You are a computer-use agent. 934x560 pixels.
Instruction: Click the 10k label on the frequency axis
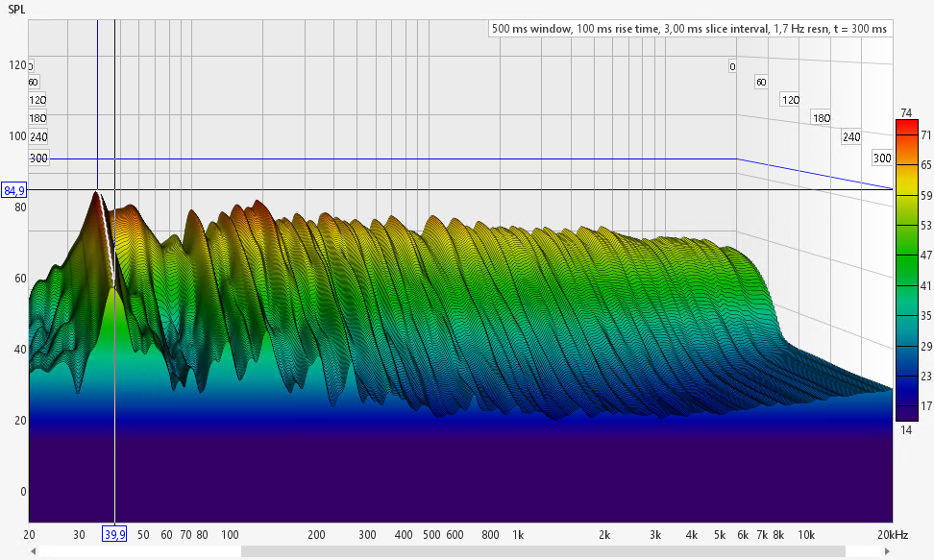point(806,535)
